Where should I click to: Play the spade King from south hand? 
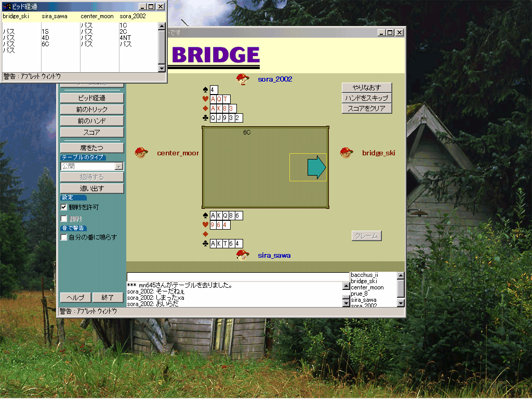tap(219, 216)
